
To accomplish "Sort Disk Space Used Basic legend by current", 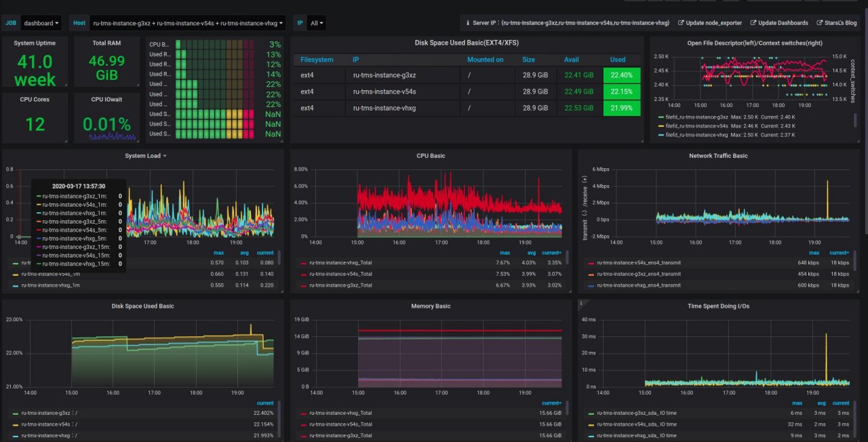I will (x=264, y=403).
